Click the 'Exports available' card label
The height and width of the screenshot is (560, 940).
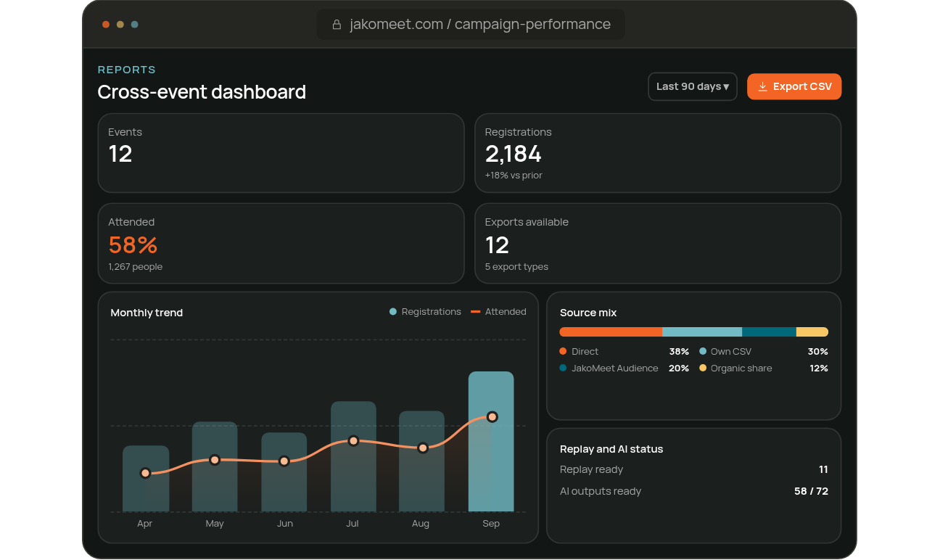527,222
